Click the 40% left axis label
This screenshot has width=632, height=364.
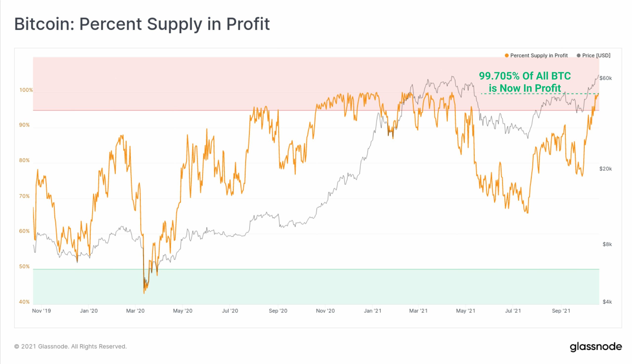click(24, 302)
